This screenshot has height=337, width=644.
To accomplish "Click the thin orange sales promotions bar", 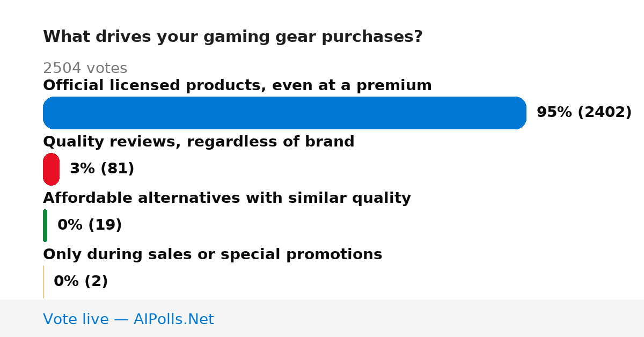I will [x=43, y=282].
